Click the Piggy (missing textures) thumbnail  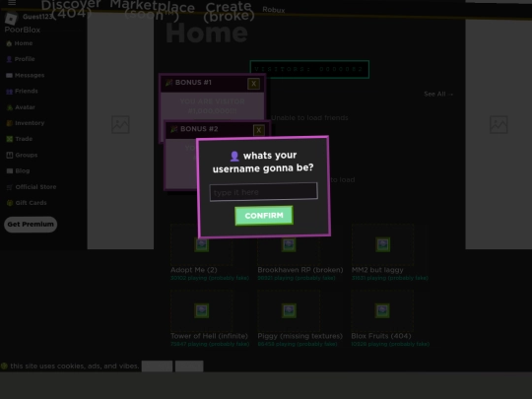coord(289,310)
